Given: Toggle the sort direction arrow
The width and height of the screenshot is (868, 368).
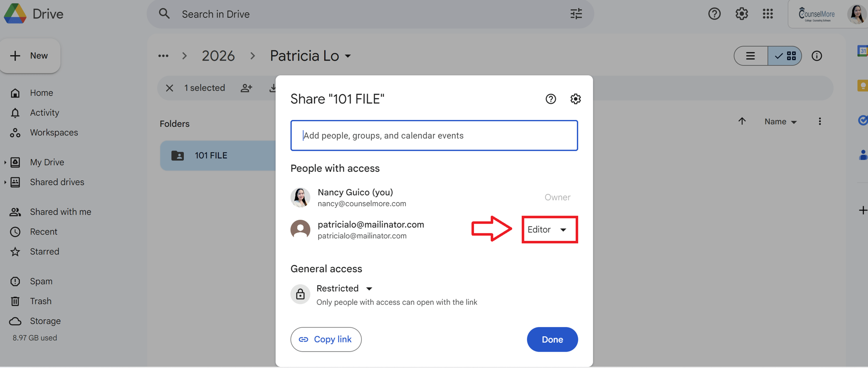Looking at the screenshot, I should click(x=742, y=121).
